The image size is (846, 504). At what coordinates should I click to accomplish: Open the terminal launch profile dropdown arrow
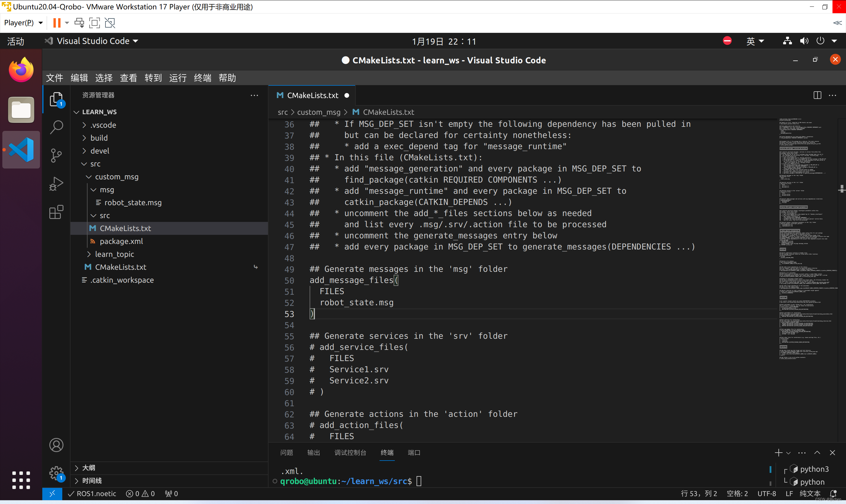[788, 453]
